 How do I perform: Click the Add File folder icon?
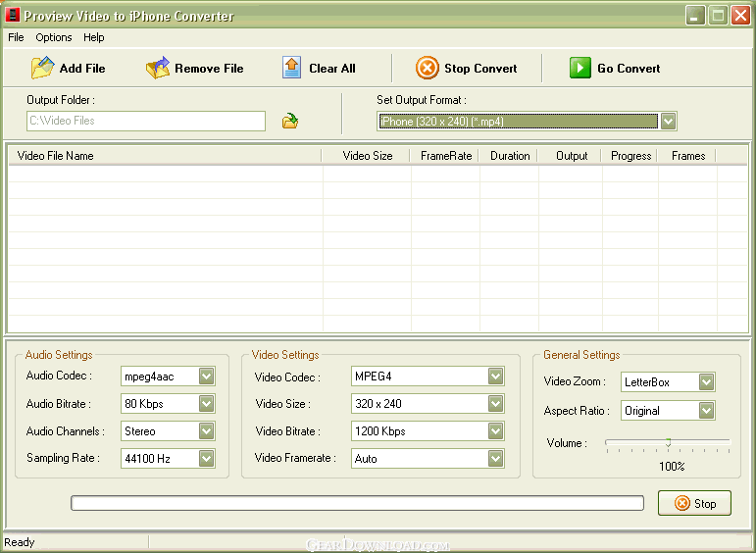coord(42,68)
